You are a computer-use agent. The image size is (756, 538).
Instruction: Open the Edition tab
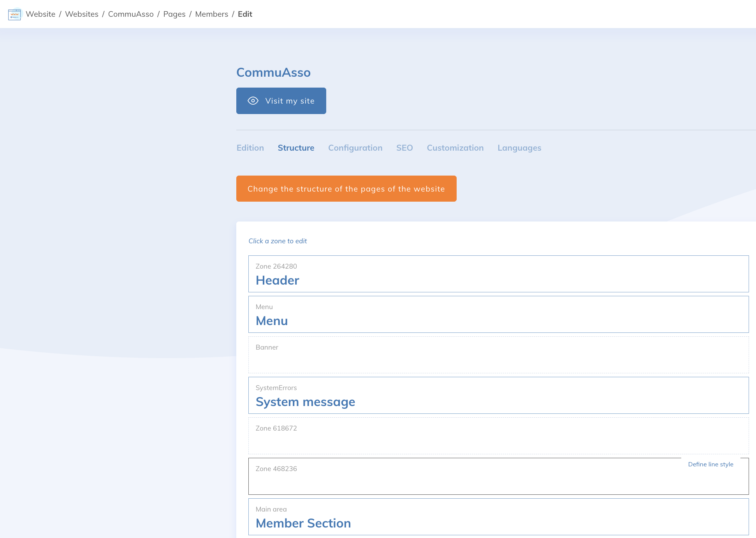click(250, 148)
